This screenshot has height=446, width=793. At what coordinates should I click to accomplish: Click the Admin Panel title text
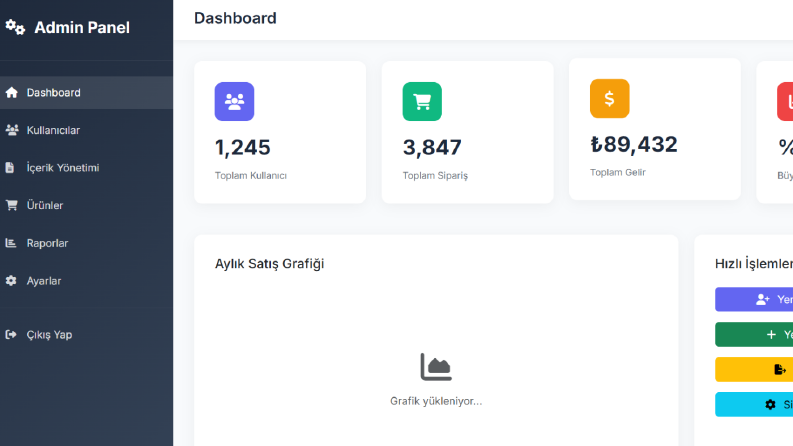(82, 27)
